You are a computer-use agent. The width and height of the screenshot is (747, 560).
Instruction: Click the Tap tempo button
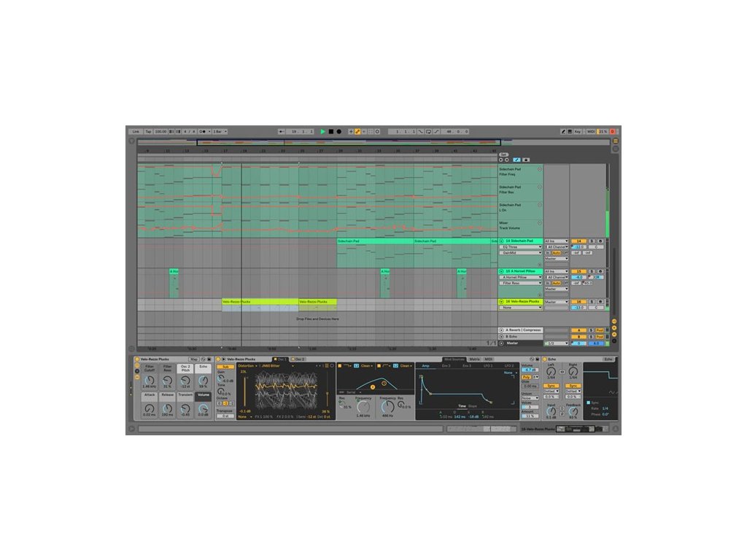(x=148, y=131)
